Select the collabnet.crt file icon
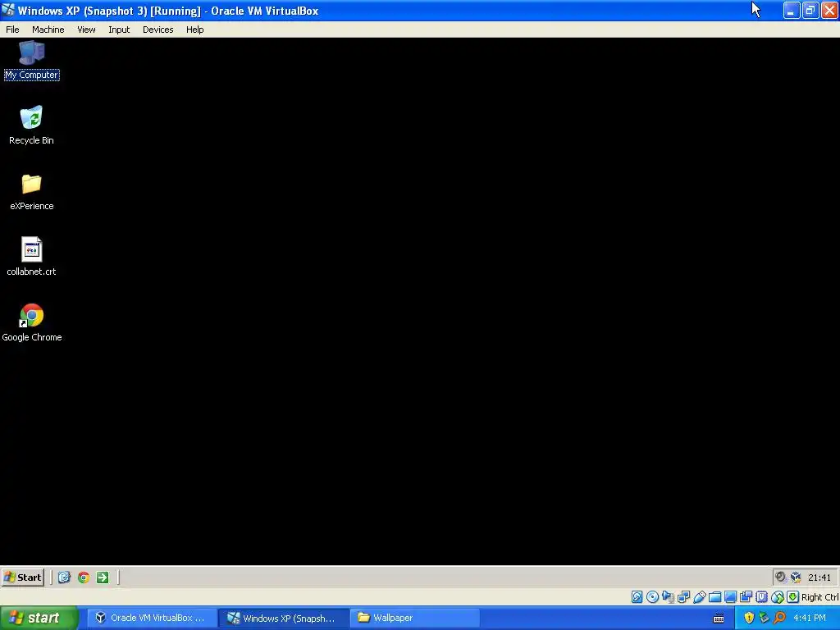The height and width of the screenshot is (630, 840). 32,257
